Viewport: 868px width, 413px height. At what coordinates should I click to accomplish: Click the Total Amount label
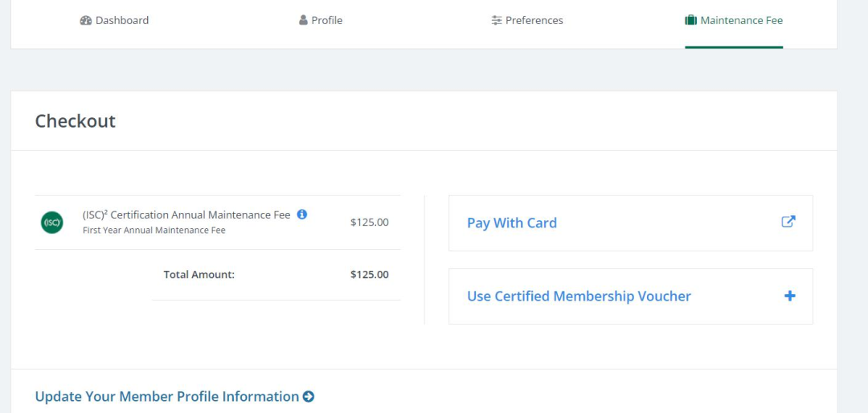(x=199, y=275)
